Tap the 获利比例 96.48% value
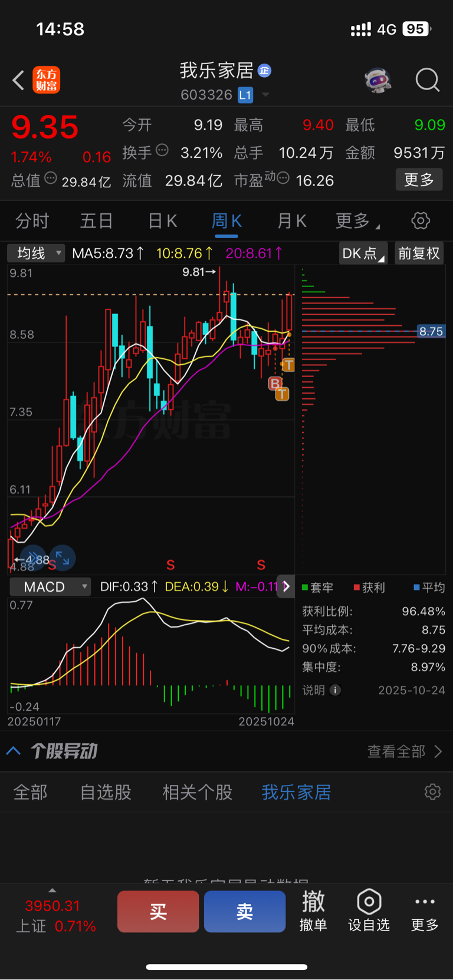 point(424,611)
